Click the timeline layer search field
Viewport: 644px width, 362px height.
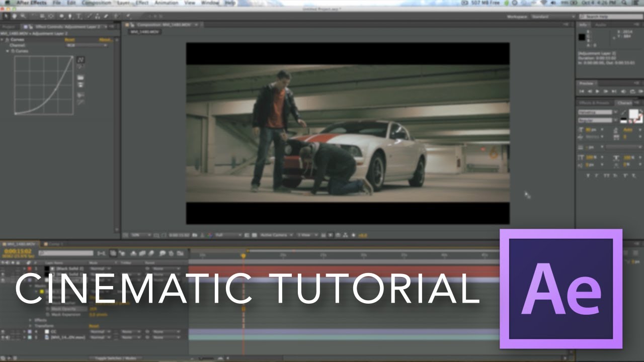(x=66, y=253)
